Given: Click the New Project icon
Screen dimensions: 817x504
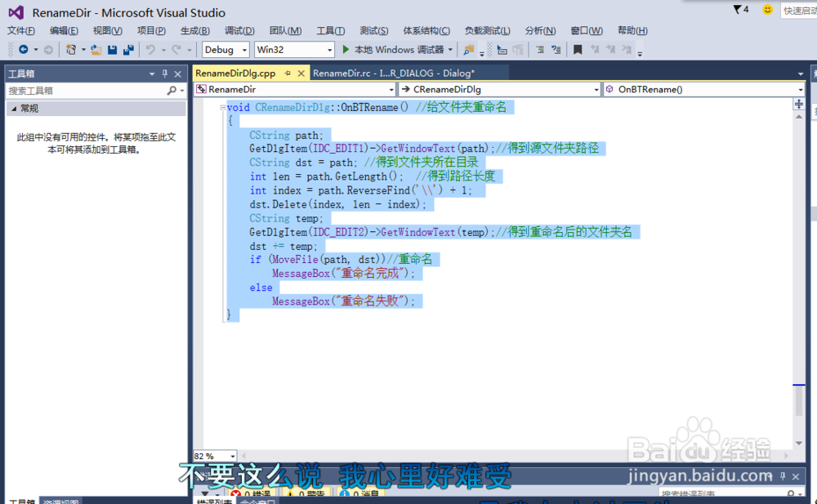Looking at the screenshot, I should pos(71,50).
